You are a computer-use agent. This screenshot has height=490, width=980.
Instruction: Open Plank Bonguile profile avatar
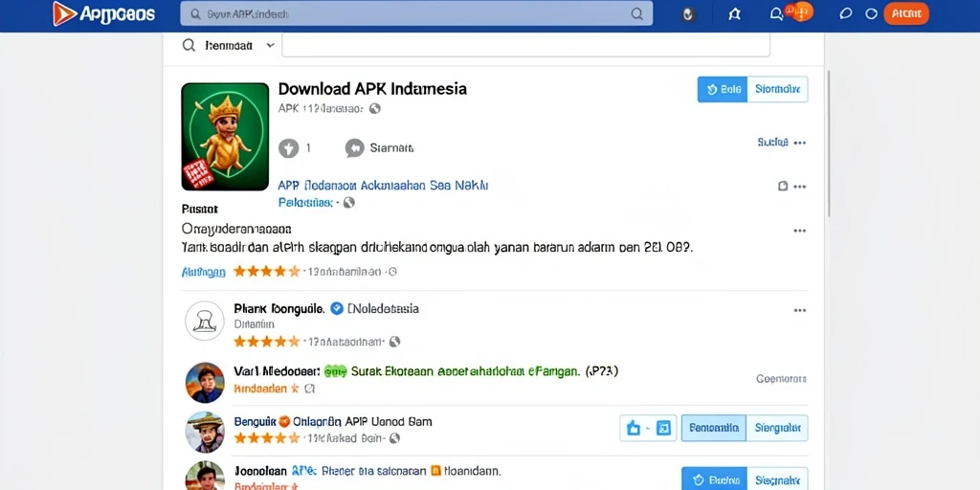205,321
